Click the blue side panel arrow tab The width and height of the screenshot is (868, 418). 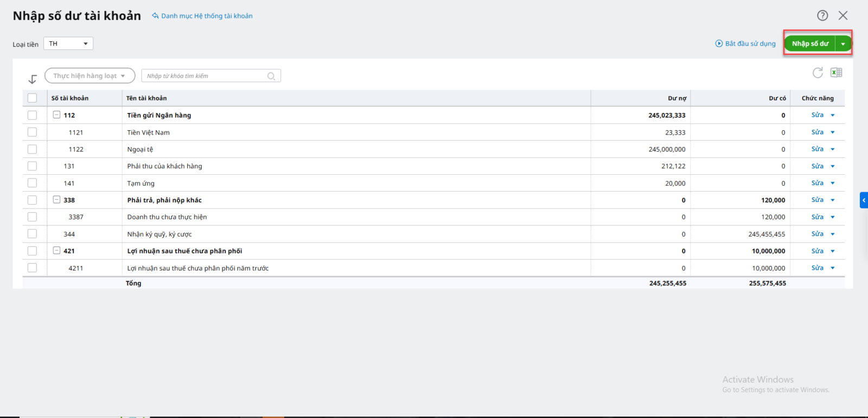click(864, 200)
